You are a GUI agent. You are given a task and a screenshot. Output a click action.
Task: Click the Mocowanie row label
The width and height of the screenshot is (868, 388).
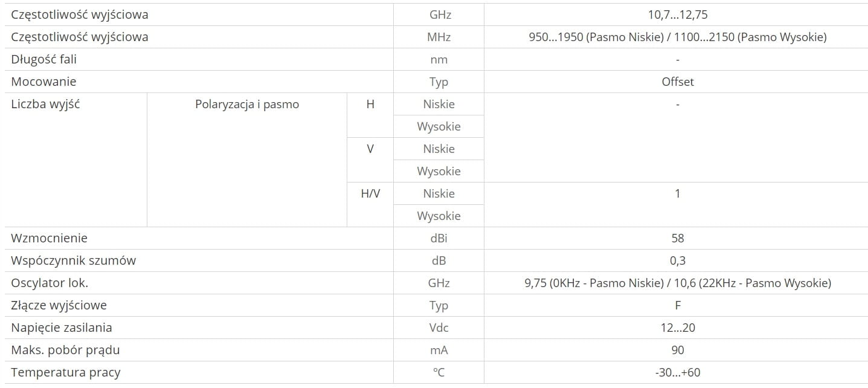click(43, 82)
